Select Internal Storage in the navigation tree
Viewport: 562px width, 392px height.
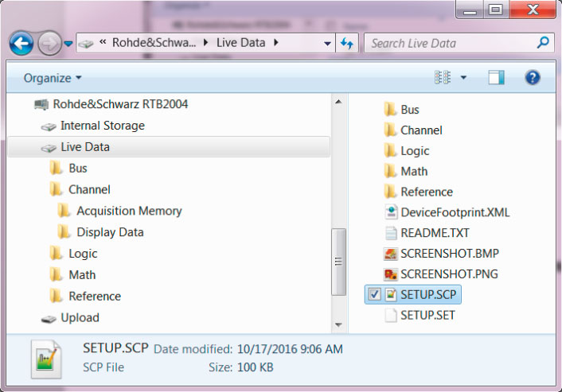(x=102, y=126)
